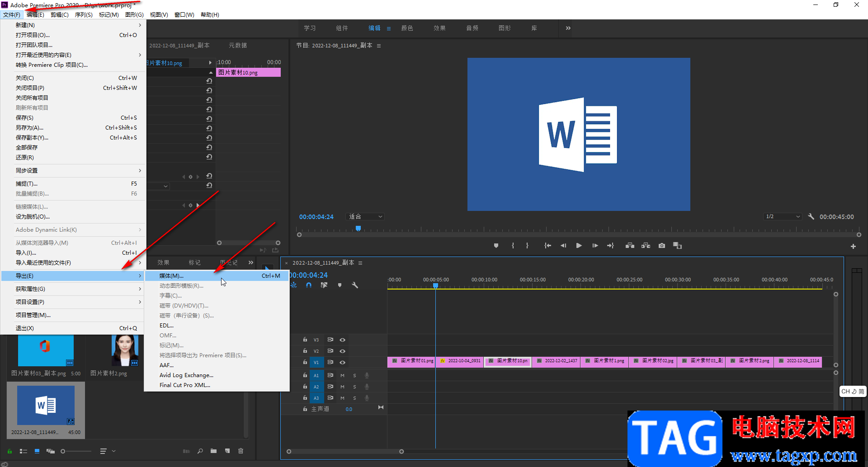Add a marker in the Program monitor
868x467 pixels.
coord(496,246)
